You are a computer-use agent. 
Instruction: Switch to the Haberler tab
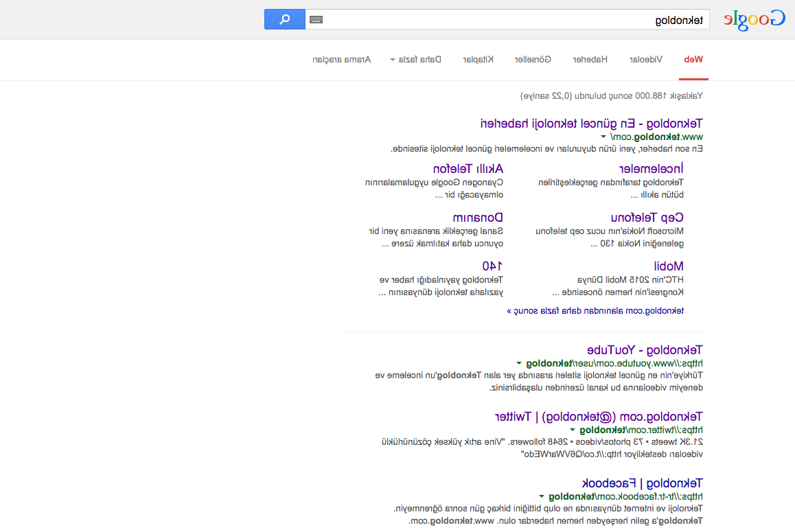pyautogui.click(x=590, y=59)
